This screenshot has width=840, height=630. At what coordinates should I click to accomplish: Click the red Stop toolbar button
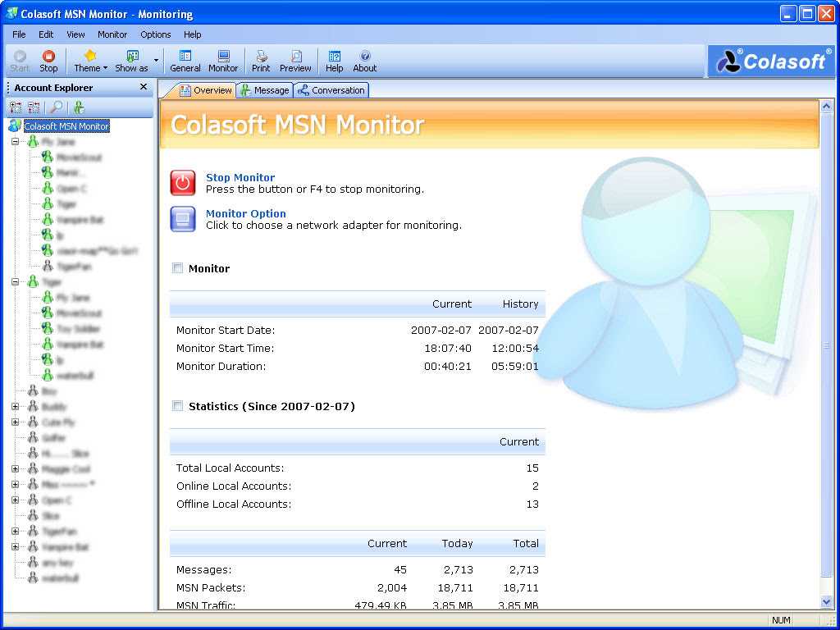pos(48,61)
